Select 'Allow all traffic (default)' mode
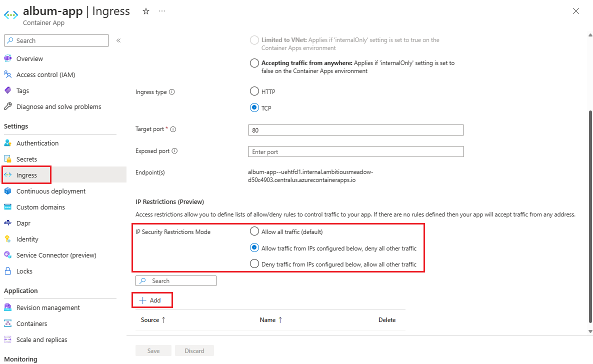This screenshot has height=364, width=593. tap(254, 231)
